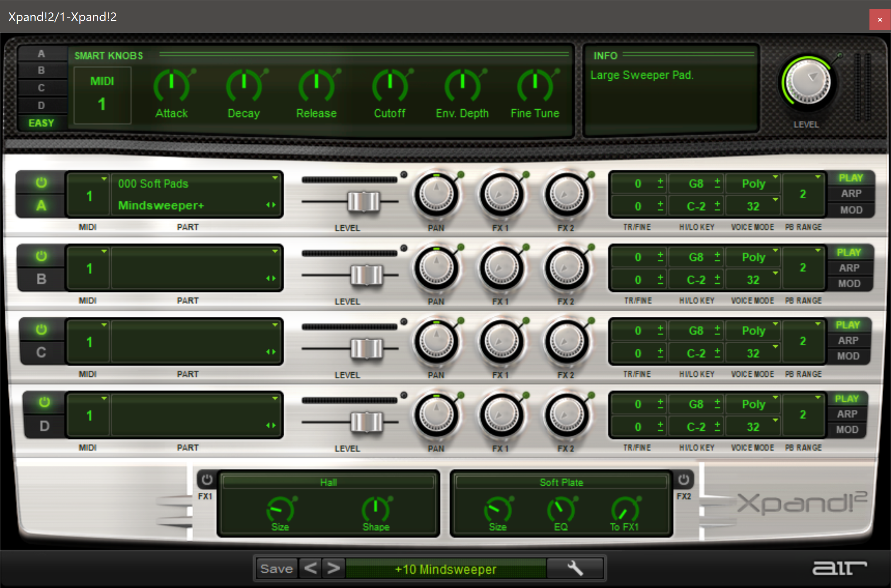The image size is (891, 588).
Task: Click the Soft Plate EQ knob
Action: 561,509
